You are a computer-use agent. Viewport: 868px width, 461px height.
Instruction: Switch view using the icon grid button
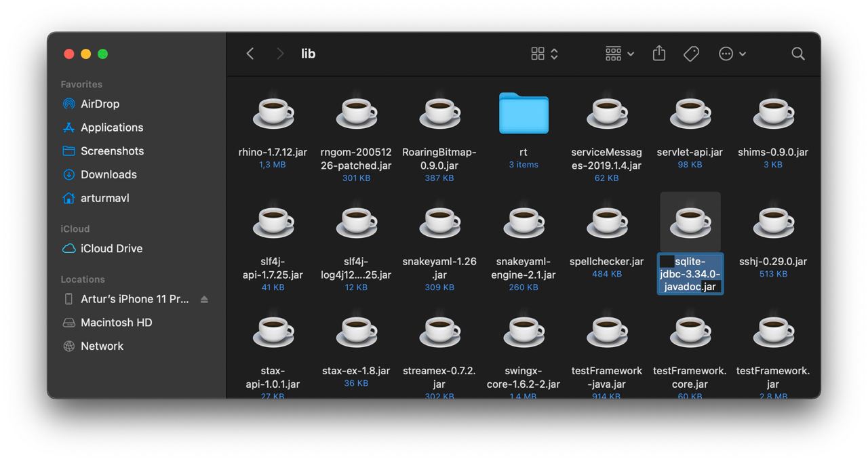tap(545, 54)
